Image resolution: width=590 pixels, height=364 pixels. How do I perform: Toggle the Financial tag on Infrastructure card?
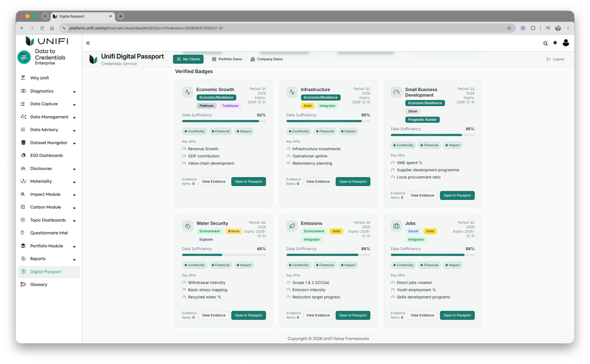point(325,131)
